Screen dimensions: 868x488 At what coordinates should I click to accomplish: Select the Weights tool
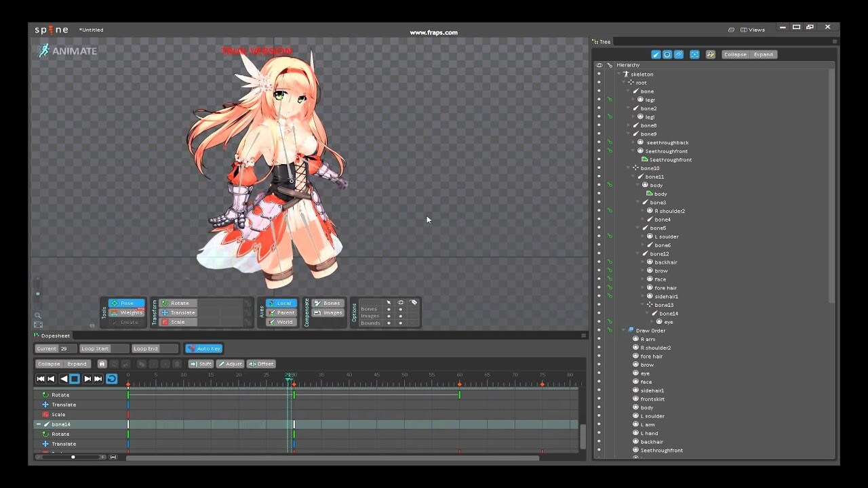pyautogui.click(x=127, y=312)
